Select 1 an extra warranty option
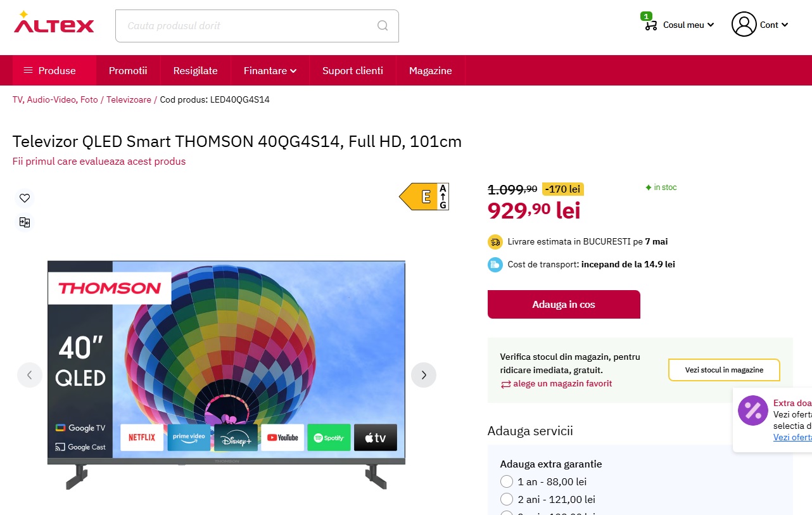 point(507,482)
